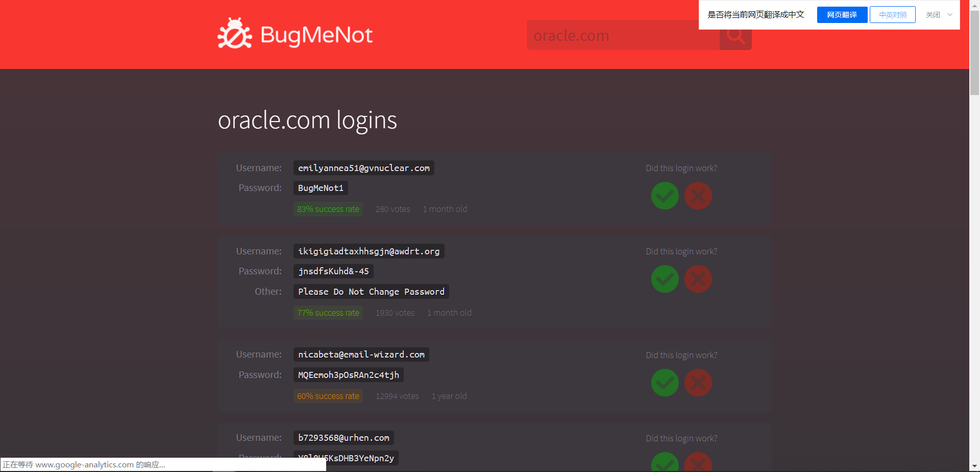Vote no for emilyannea51@gvnuclear.com login

(x=698, y=196)
